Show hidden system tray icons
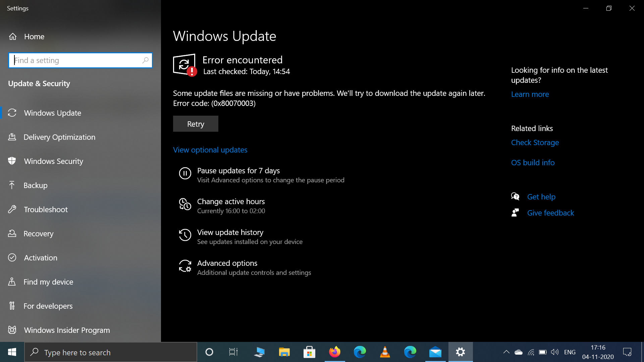Image resolution: width=644 pixels, height=362 pixels. coord(506,352)
